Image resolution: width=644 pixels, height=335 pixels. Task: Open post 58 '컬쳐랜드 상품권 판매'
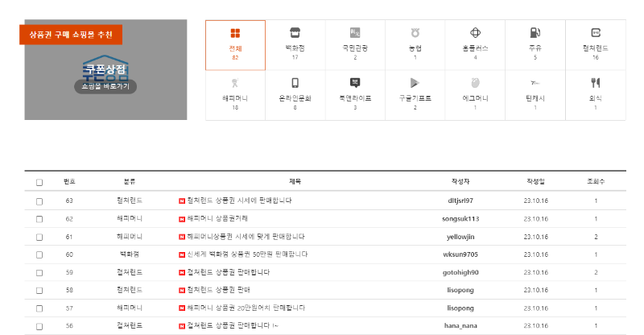(x=218, y=290)
